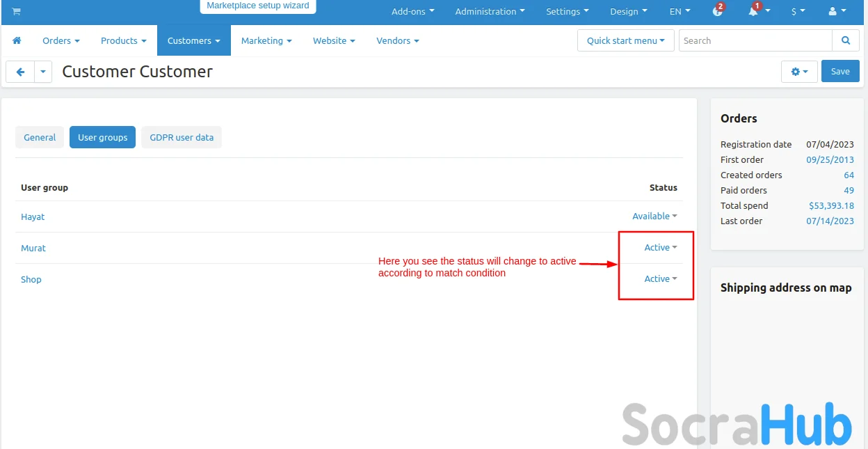Open the user account icon menu
Image resolution: width=868 pixels, height=449 pixels.
tap(837, 12)
